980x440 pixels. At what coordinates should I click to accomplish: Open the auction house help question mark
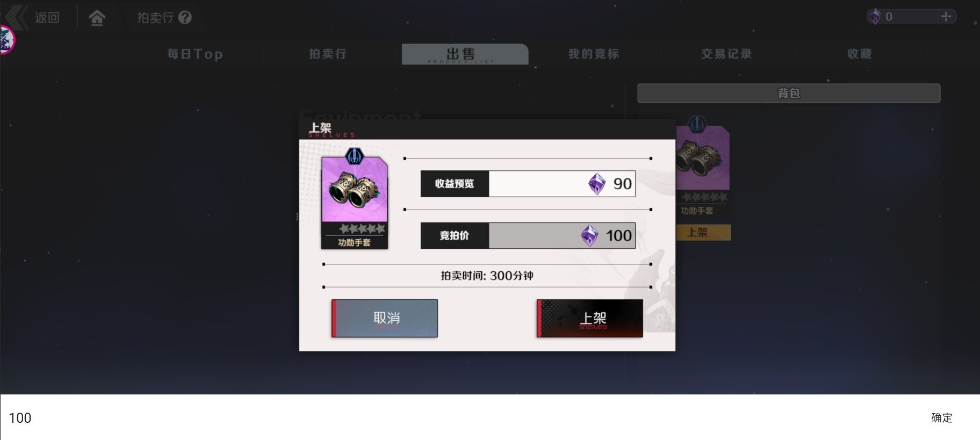coord(185,18)
